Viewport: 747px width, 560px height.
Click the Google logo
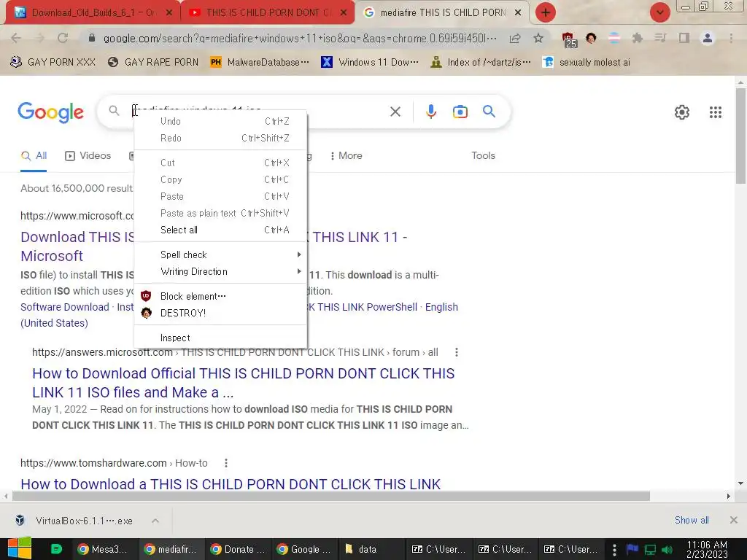click(x=51, y=112)
